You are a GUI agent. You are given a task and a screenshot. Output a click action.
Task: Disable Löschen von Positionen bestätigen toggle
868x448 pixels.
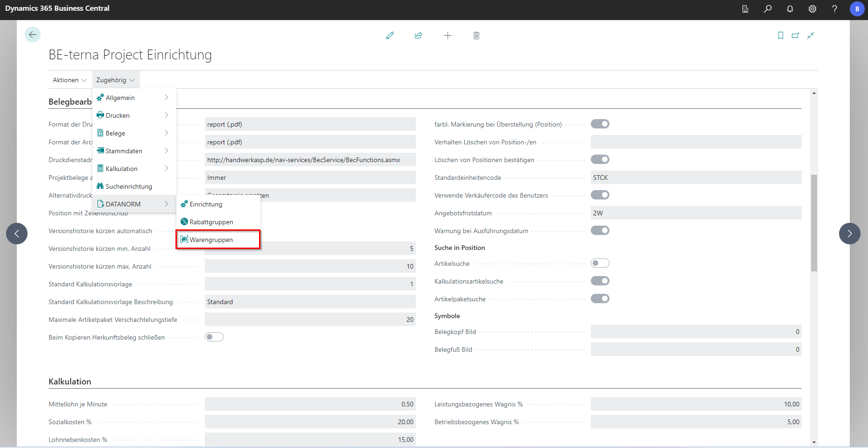(600, 160)
